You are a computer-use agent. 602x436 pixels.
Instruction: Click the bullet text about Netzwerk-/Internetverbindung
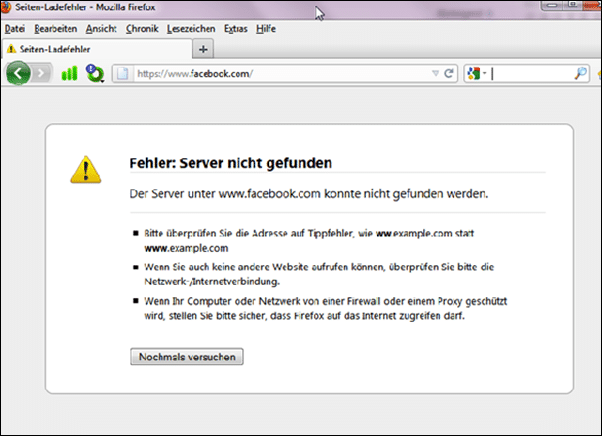pos(319,274)
